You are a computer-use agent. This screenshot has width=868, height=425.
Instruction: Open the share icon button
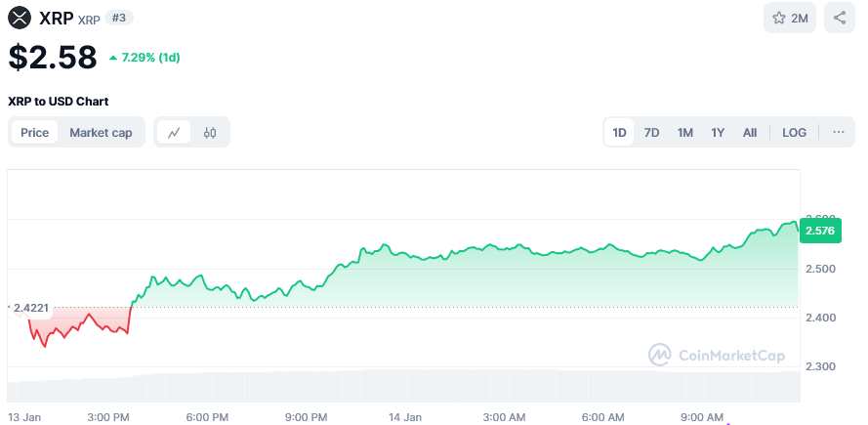tap(840, 19)
